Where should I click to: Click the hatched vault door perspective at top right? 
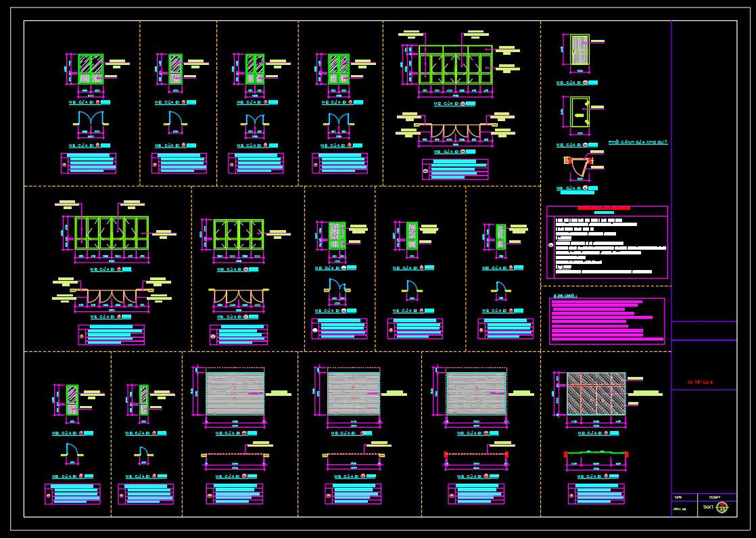580,50
